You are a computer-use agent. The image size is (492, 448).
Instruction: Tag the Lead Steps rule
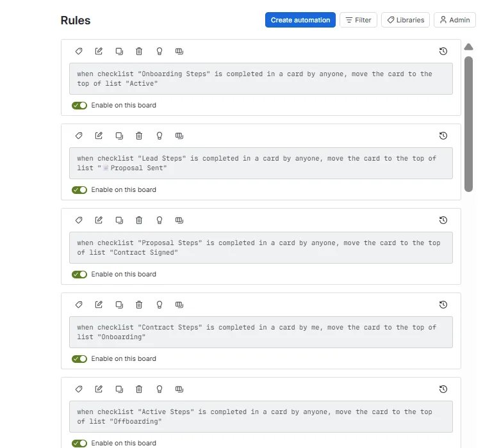[79, 136]
